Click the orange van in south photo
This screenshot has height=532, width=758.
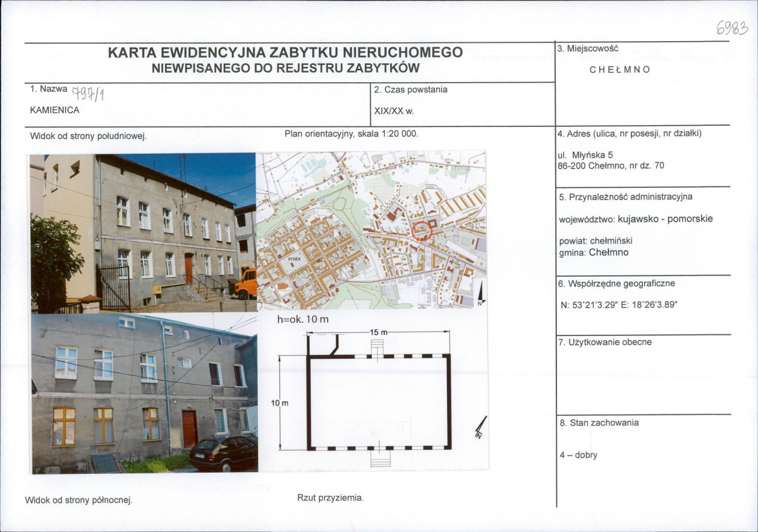[x=247, y=283]
